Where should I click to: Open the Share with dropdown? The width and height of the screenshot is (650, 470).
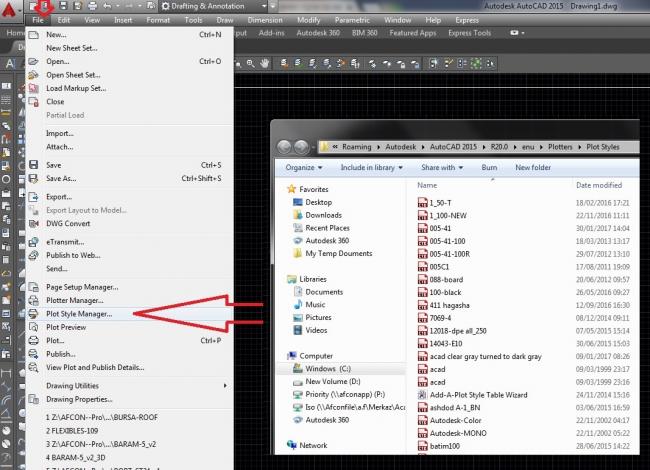coord(442,168)
